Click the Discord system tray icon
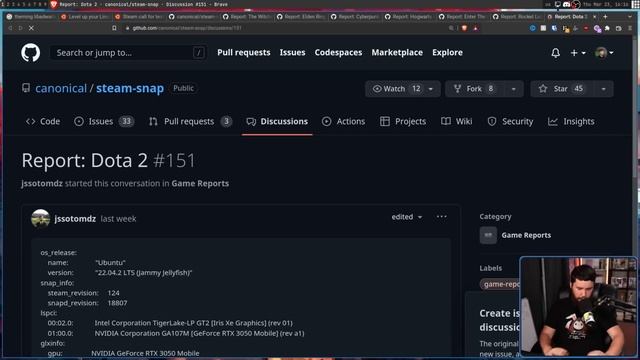Screen dimensions: 640x360 tap(567, 4)
